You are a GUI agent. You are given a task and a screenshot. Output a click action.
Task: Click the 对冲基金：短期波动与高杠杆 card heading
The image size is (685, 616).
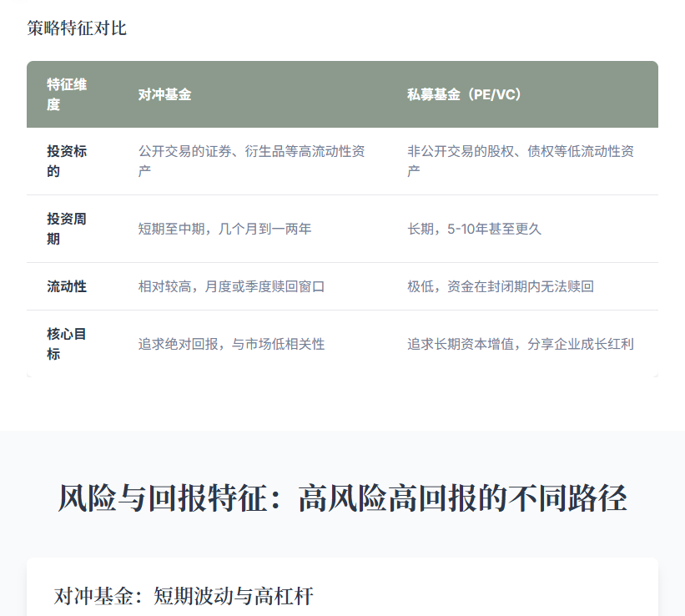184,596
